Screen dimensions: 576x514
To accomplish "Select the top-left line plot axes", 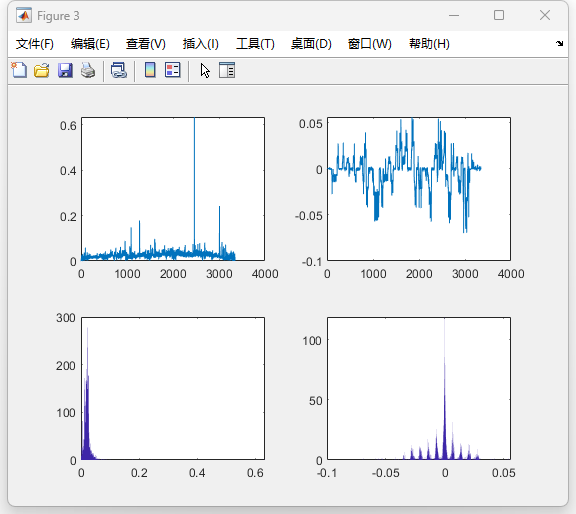I will tap(173, 189).
